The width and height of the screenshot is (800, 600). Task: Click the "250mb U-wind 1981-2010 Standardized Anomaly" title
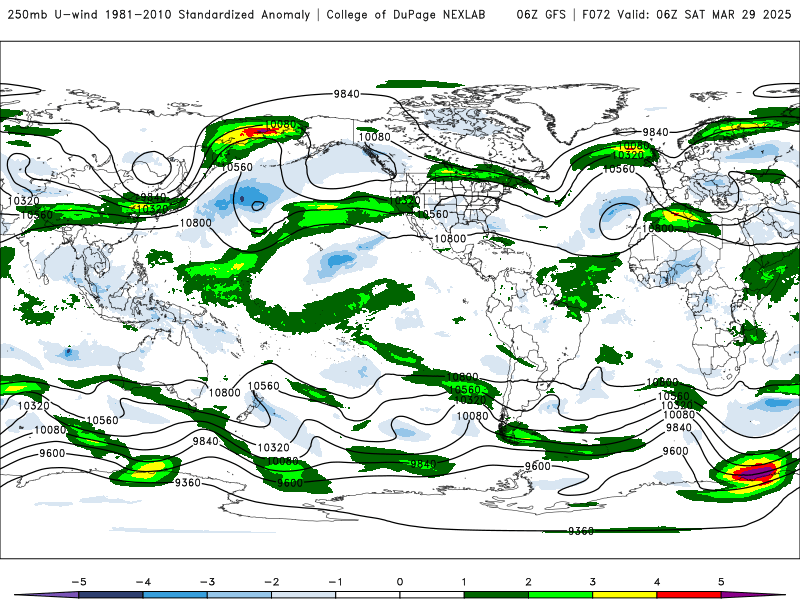coord(159,14)
